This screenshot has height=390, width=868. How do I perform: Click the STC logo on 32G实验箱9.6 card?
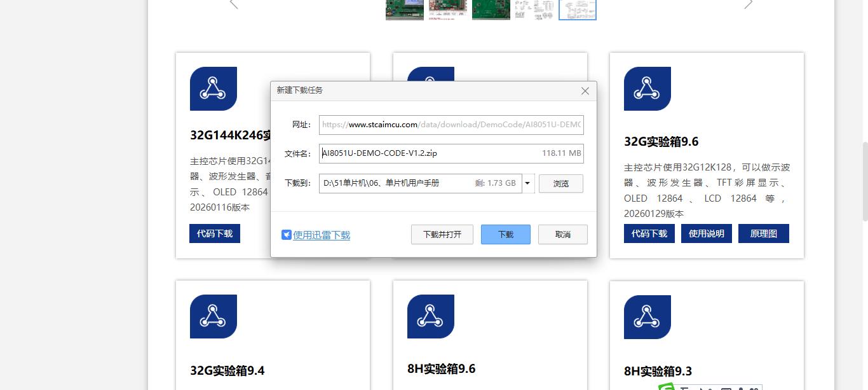[x=648, y=88]
